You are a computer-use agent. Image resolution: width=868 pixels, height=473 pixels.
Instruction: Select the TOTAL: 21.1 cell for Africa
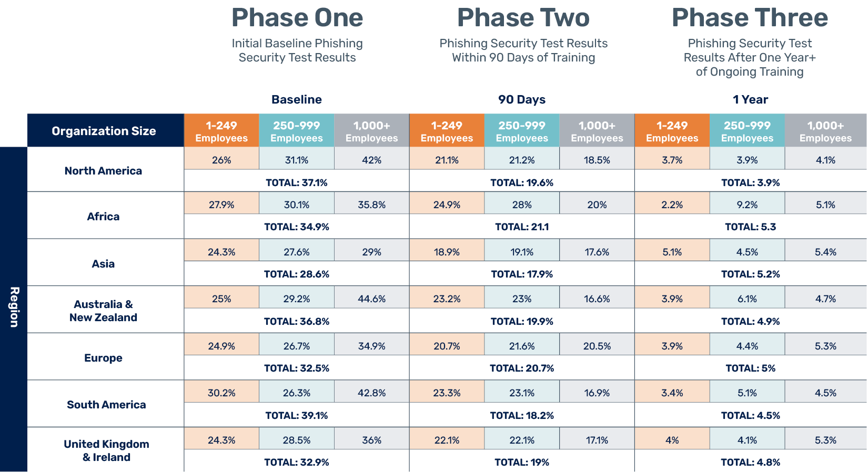pyautogui.click(x=522, y=227)
